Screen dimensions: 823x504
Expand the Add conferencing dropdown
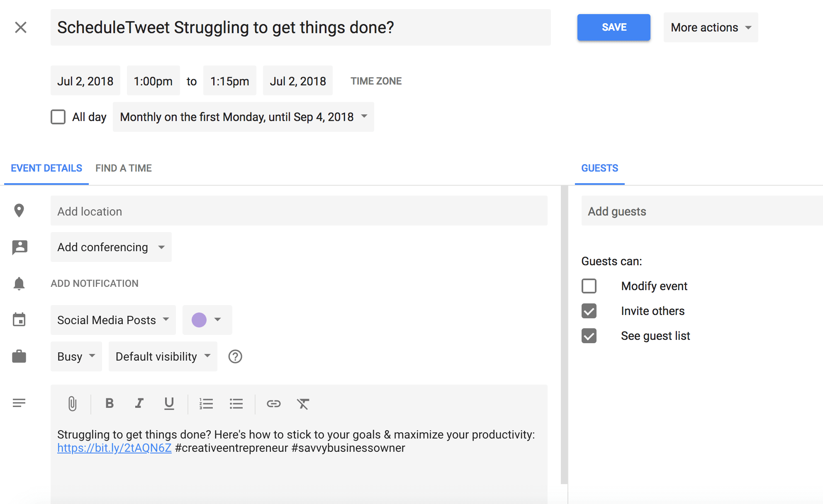tap(111, 247)
